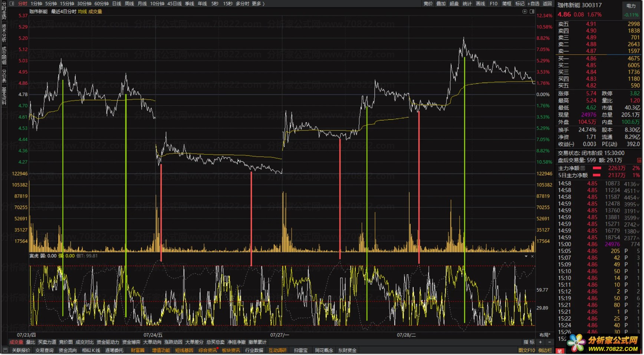Click the small red icon beside 盘后交易量
This screenshot has width=644, height=355.
tap(639, 160)
